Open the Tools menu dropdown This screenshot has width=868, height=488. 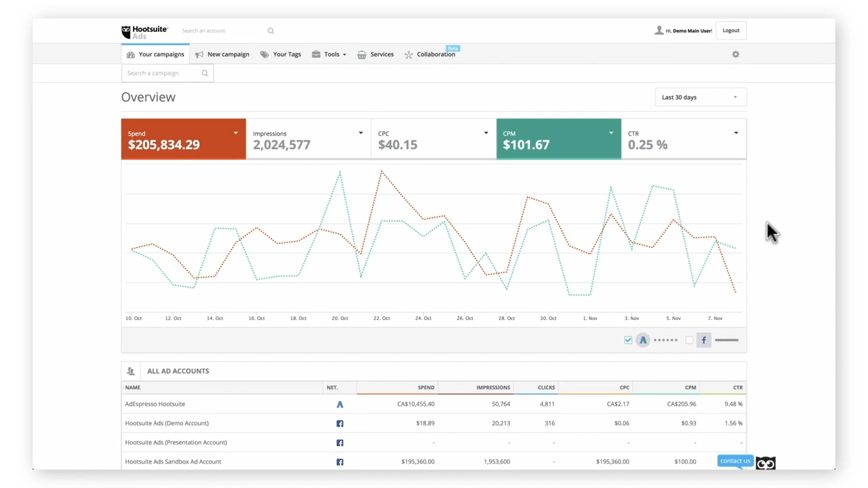[330, 54]
